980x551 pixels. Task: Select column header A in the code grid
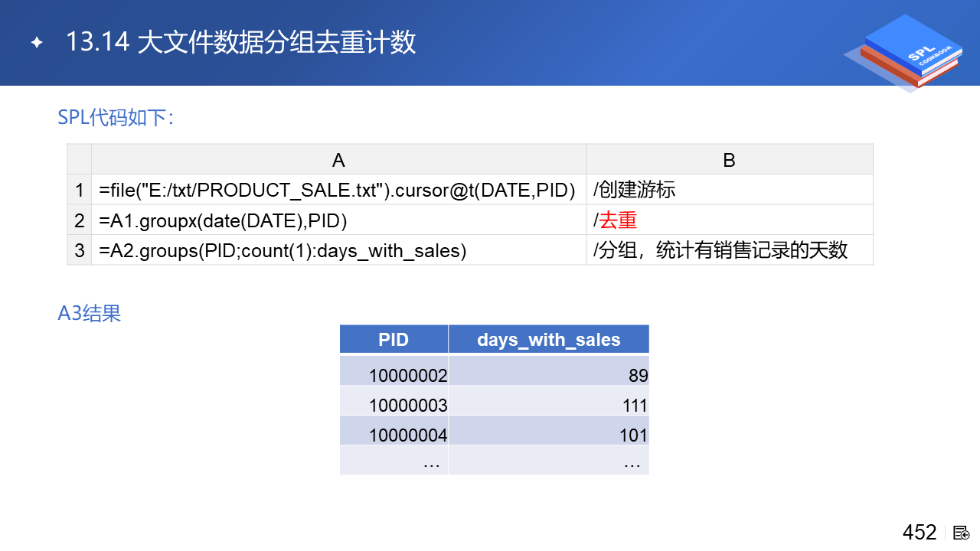click(x=338, y=159)
